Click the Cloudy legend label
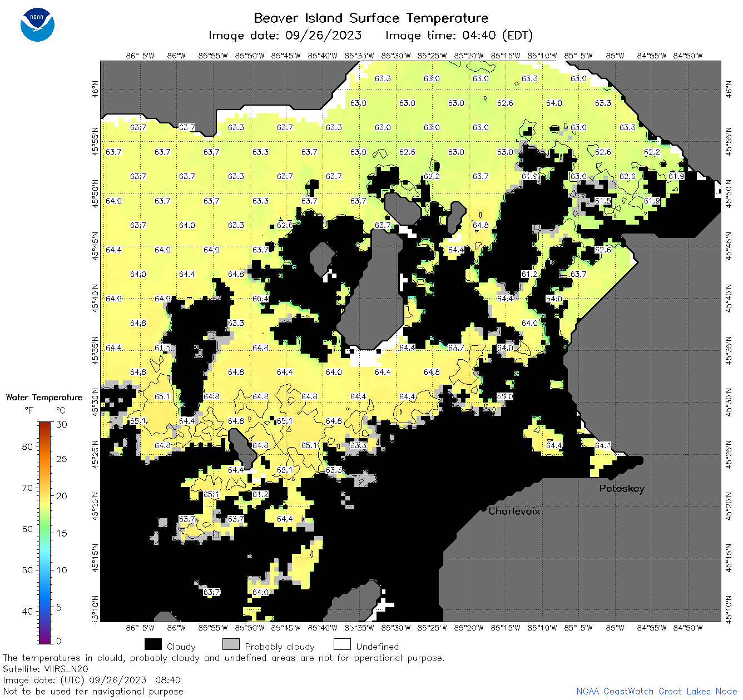The image size is (743, 700). click(x=181, y=647)
